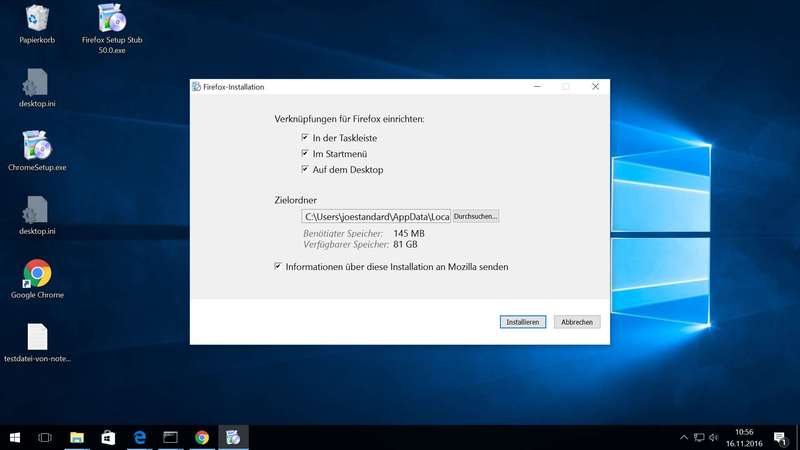Image resolution: width=800 pixels, height=450 pixels.
Task: Click the Zielordner path input field
Action: coord(376,216)
